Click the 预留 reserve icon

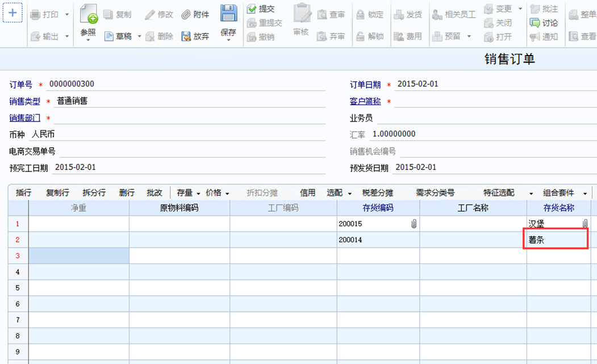tap(437, 36)
